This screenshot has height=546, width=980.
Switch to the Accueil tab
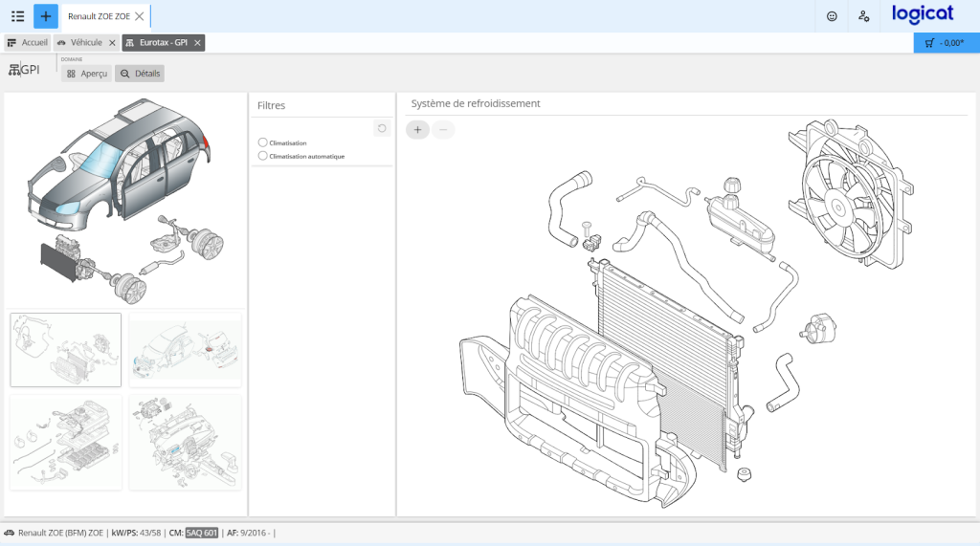coord(28,42)
